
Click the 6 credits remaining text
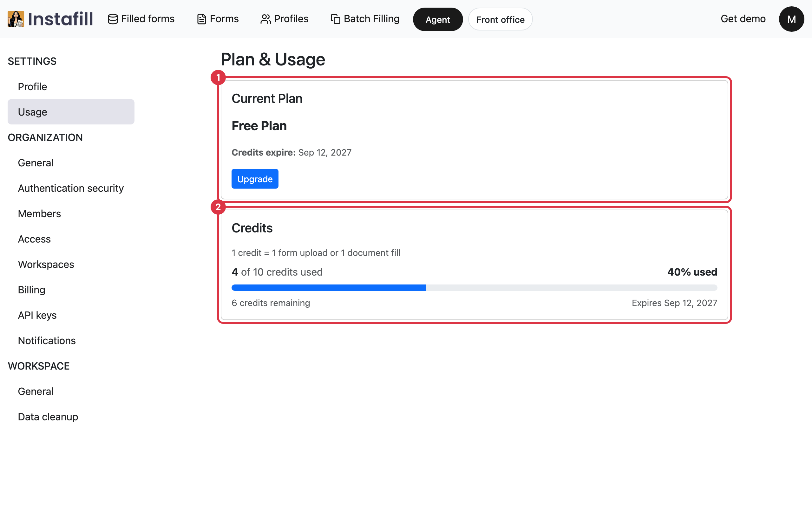(271, 303)
